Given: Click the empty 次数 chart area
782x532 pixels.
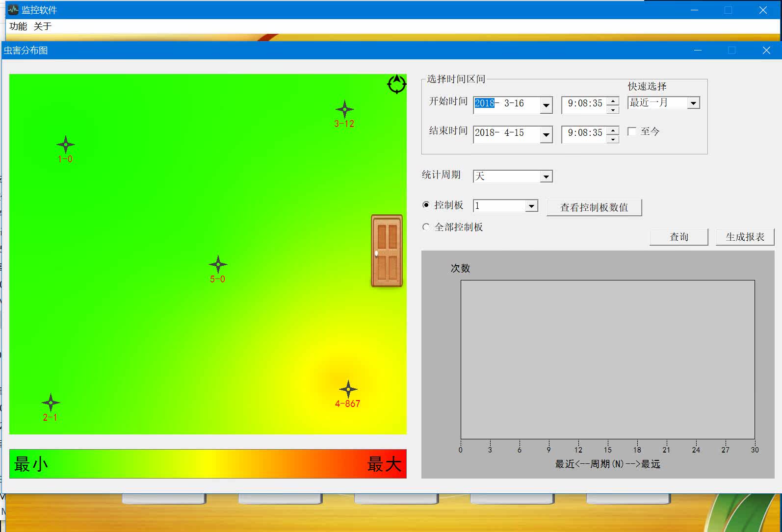Looking at the screenshot, I should (607, 359).
